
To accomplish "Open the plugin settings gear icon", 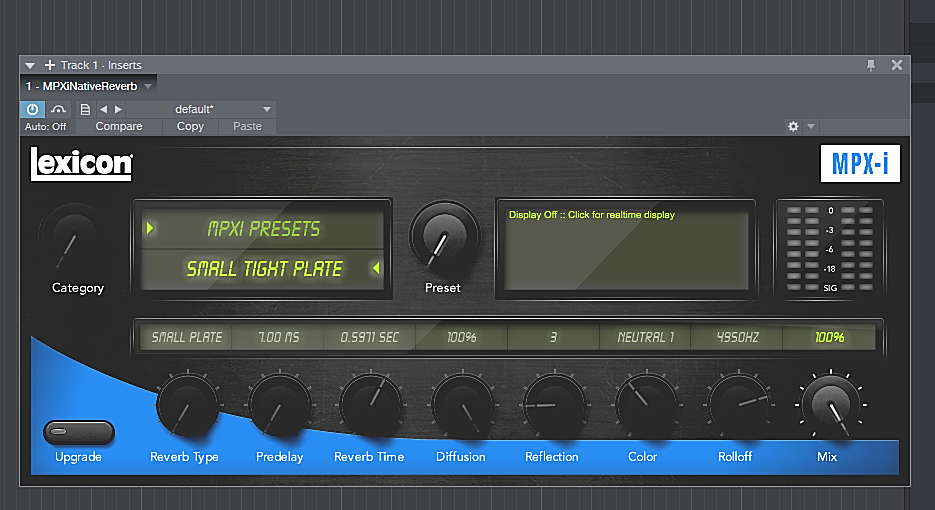I will (x=793, y=126).
